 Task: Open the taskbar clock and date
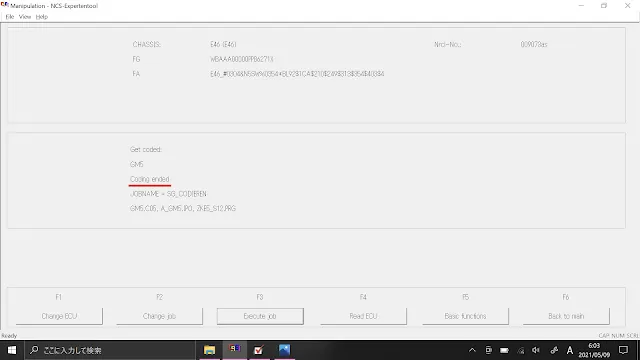pyautogui.click(x=594, y=350)
